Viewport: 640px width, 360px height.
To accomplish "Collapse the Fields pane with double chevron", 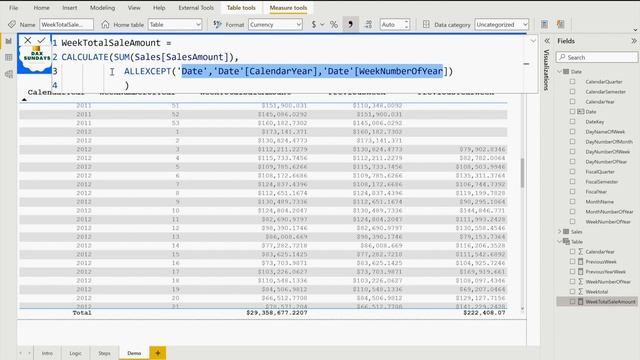I will [633, 41].
